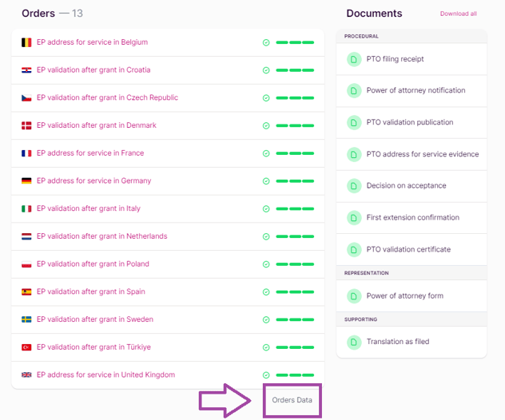Screen dimensions: 505x420
Task: Open the Power of attorney notification document
Action: tap(416, 91)
